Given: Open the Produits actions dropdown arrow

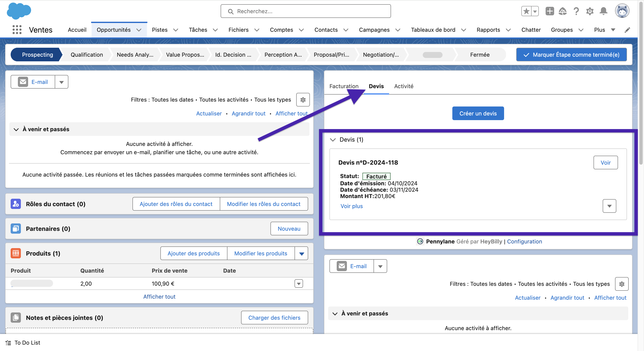Looking at the screenshot, I should click(302, 254).
